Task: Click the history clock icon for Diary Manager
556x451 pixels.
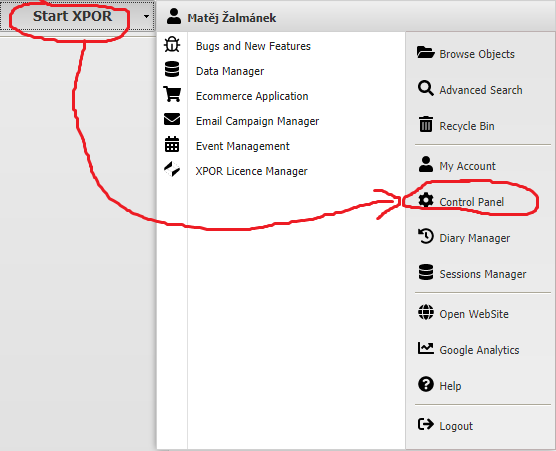Action: (x=426, y=236)
